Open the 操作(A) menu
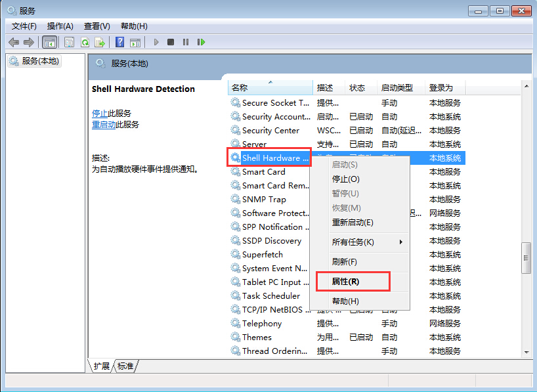 point(60,26)
